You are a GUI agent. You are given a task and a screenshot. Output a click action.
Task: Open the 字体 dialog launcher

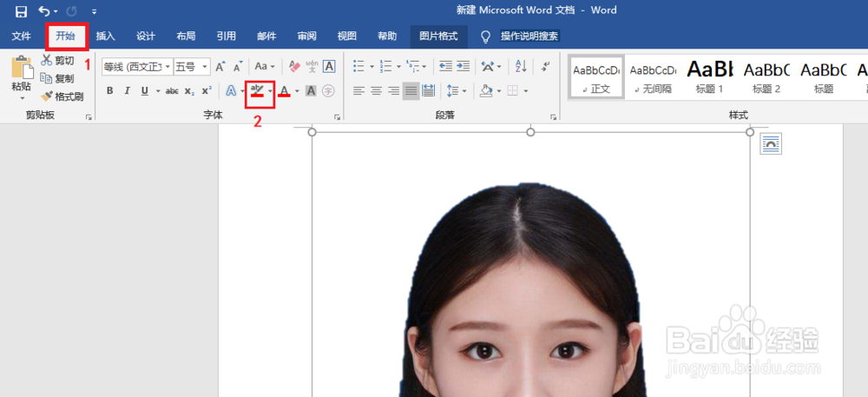tap(337, 116)
